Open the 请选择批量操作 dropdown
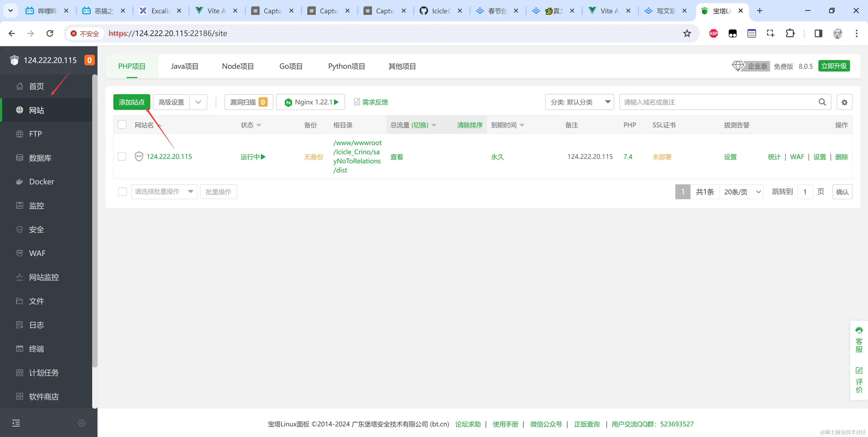This screenshot has width=868, height=437. coord(164,192)
